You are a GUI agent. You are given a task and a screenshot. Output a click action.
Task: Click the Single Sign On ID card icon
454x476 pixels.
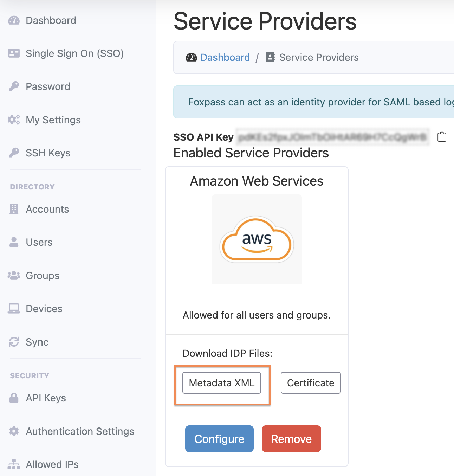click(14, 53)
